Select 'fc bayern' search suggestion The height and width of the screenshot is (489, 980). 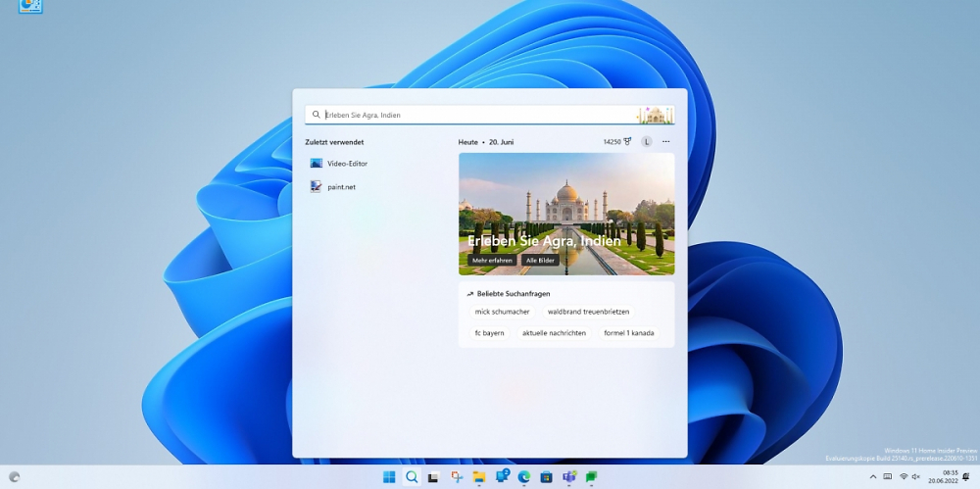coord(489,333)
